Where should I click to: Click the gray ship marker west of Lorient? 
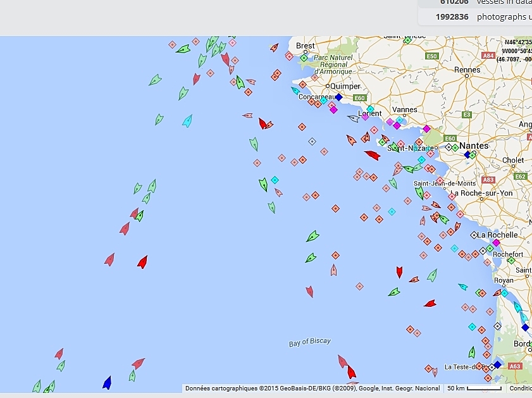coord(354,118)
